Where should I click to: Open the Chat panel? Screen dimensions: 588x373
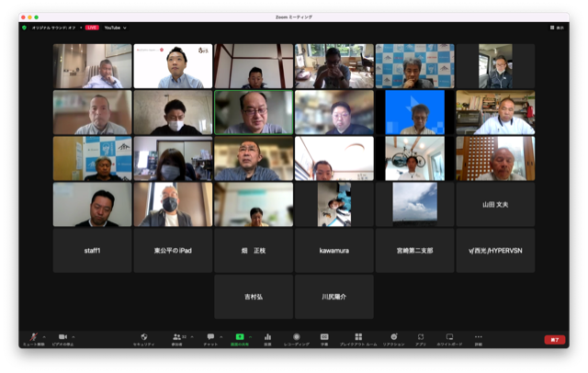(x=210, y=337)
